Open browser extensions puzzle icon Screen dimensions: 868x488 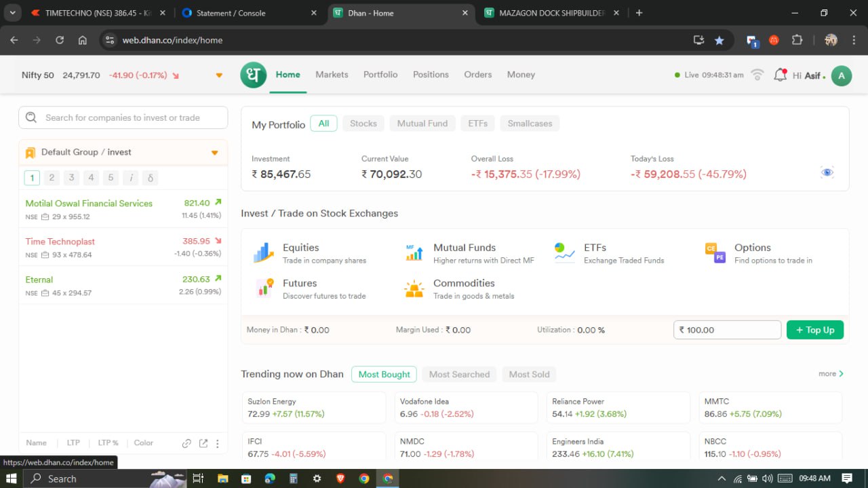click(797, 40)
